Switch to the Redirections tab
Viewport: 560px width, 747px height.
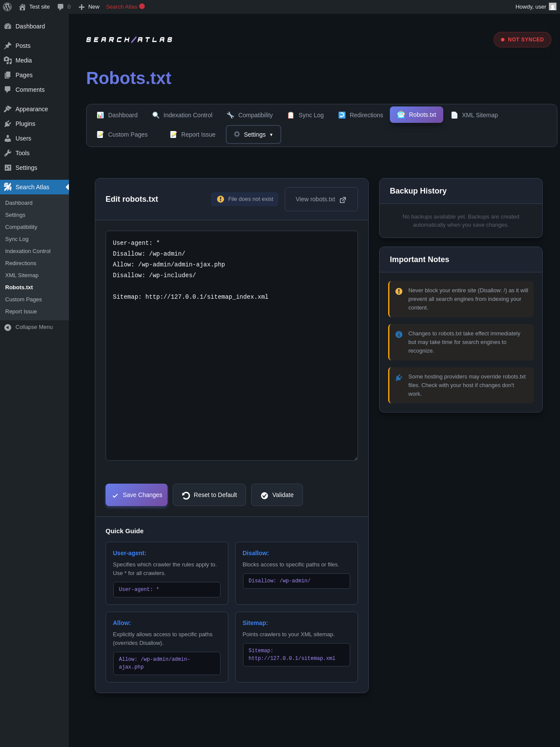point(361,115)
